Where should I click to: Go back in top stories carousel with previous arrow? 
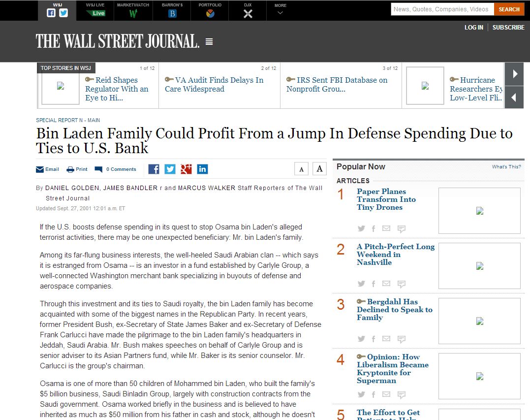514,97
